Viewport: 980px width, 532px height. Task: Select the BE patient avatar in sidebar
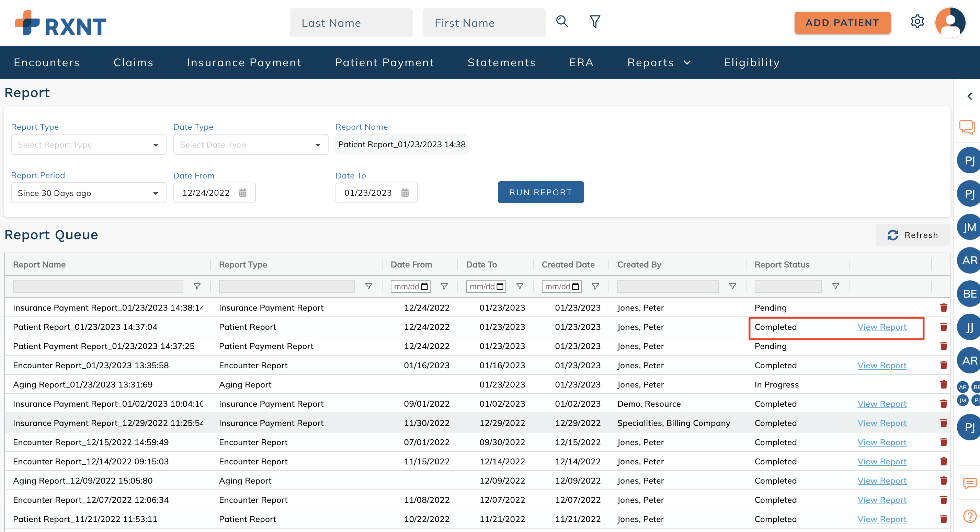coord(969,293)
